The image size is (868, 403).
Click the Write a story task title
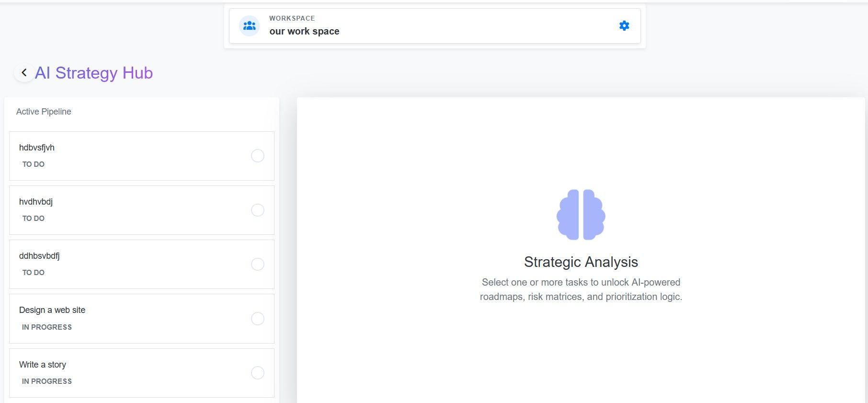coord(43,365)
